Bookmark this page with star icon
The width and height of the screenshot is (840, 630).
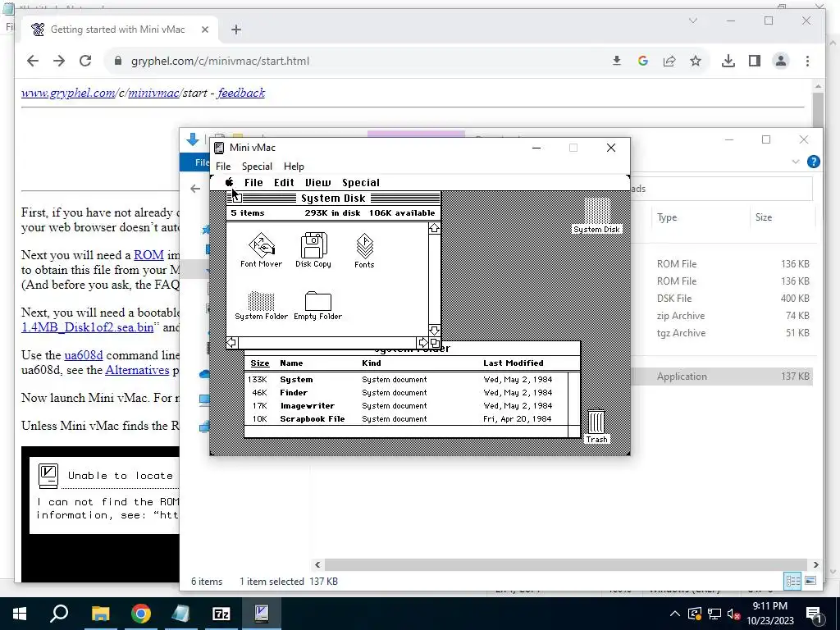click(696, 61)
